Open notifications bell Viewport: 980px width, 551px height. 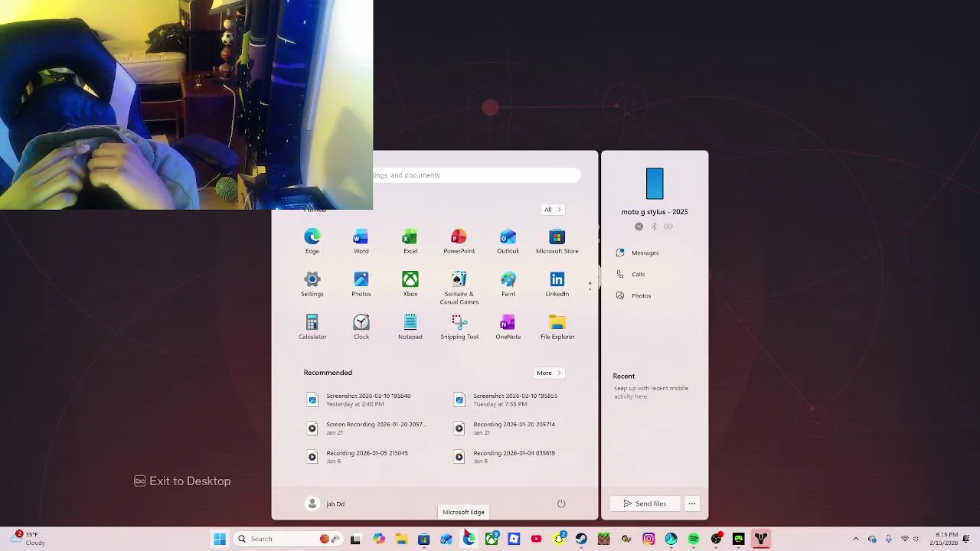click(967, 539)
